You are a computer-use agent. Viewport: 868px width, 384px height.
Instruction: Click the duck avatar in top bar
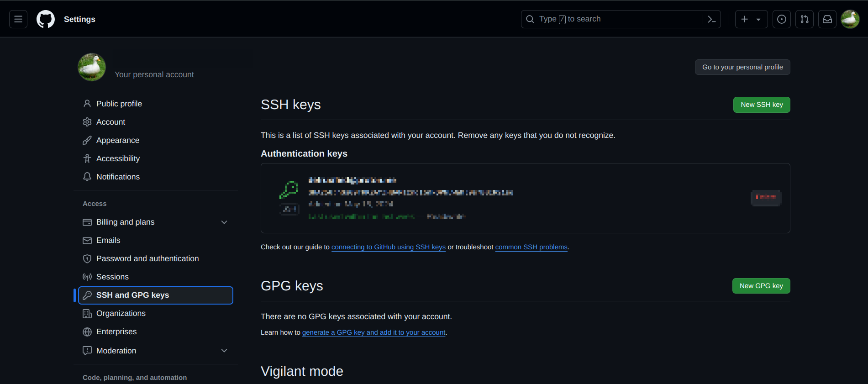[850, 19]
